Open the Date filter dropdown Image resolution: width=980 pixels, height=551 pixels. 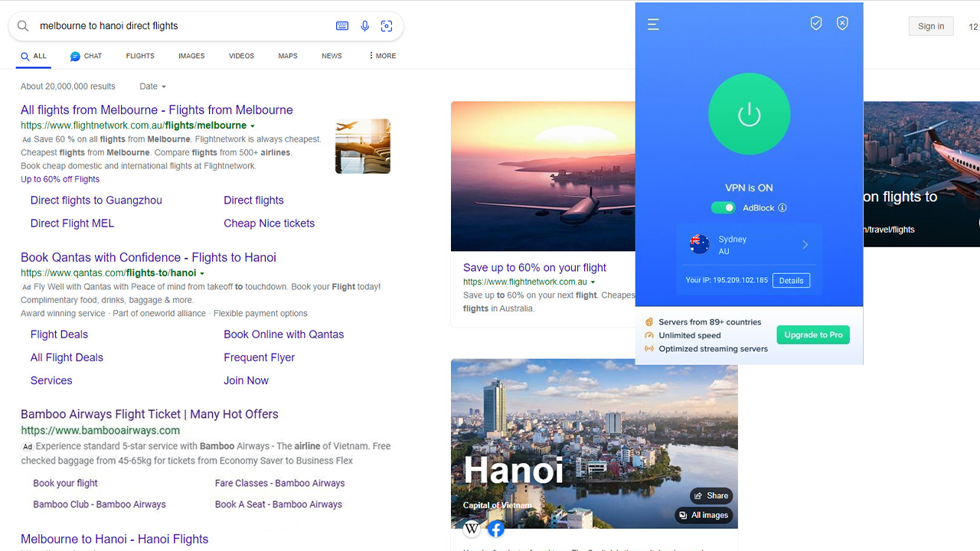(x=152, y=86)
